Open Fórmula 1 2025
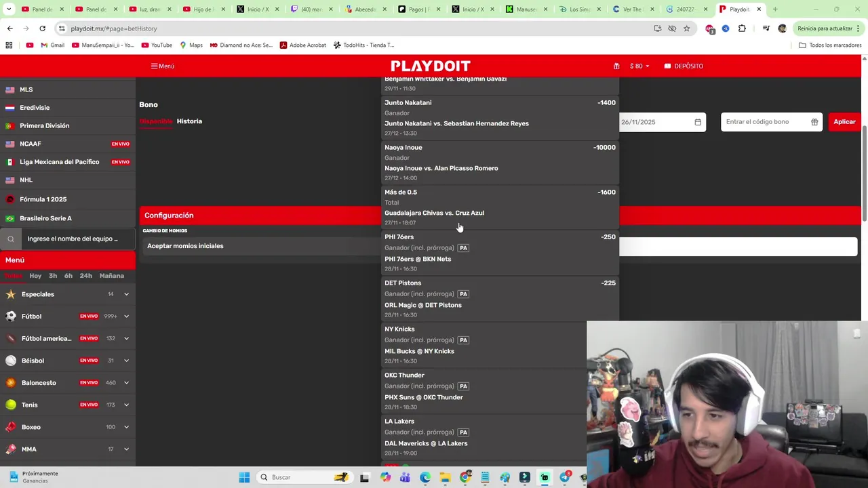This screenshot has width=868, height=488. [68, 199]
